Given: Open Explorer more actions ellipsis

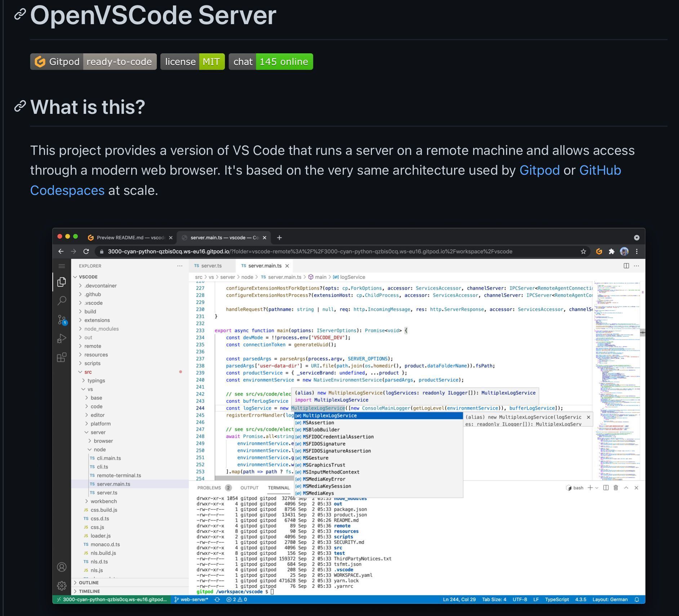Looking at the screenshot, I should coord(179,266).
